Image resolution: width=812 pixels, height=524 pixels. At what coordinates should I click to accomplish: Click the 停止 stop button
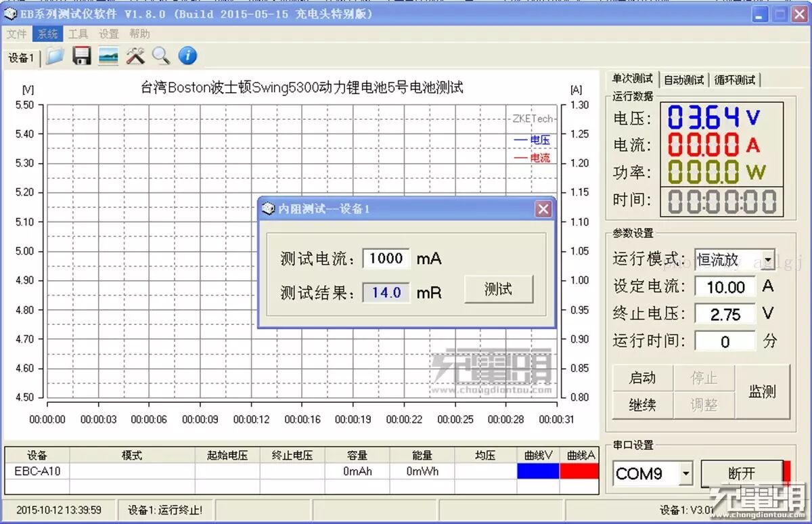[704, 378]
